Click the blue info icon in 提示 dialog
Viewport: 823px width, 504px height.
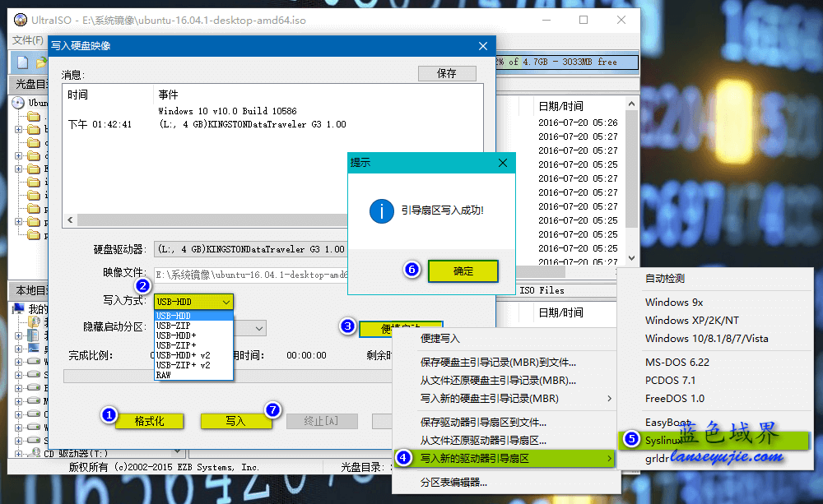(x=382, y=210)
